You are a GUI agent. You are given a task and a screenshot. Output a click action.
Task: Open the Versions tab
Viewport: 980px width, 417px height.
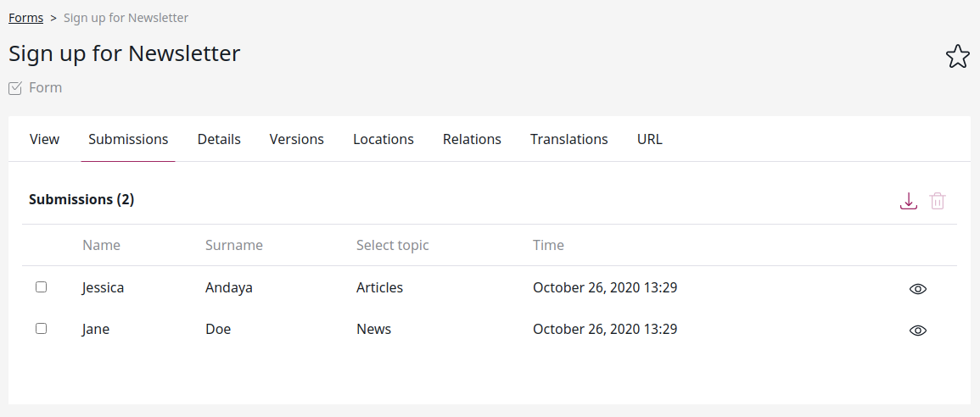296,139
